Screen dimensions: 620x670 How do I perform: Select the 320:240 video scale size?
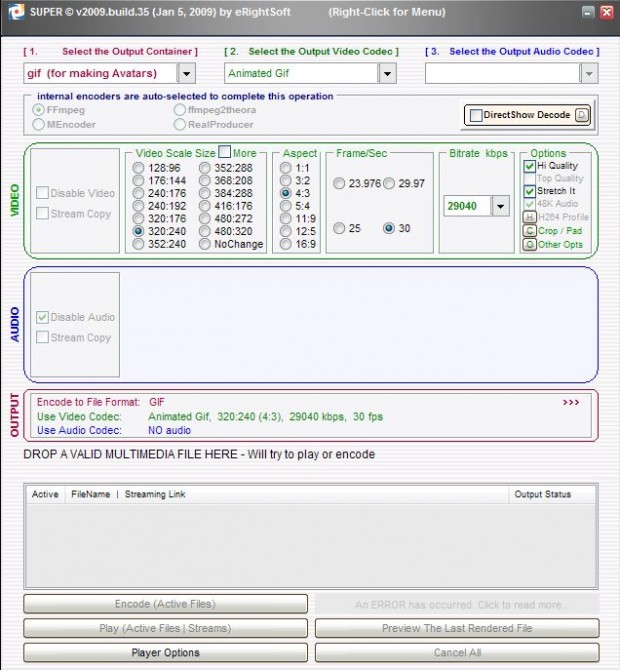tap(138, 231)
